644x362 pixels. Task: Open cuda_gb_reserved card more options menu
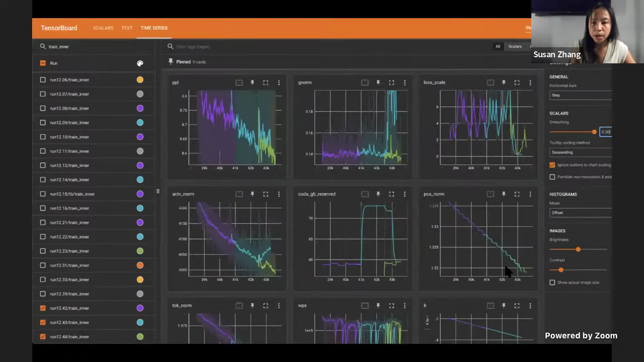[x=405, y=194]
